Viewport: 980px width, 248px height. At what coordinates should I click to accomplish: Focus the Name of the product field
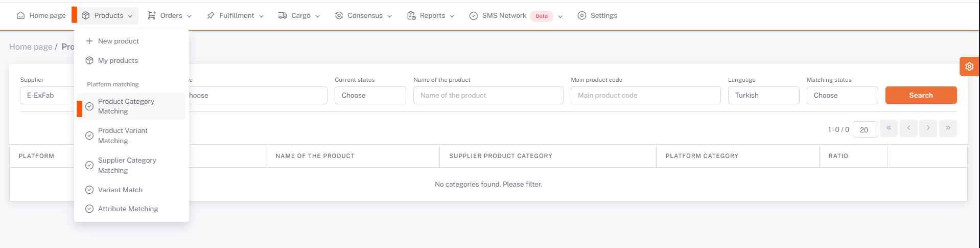488,95
